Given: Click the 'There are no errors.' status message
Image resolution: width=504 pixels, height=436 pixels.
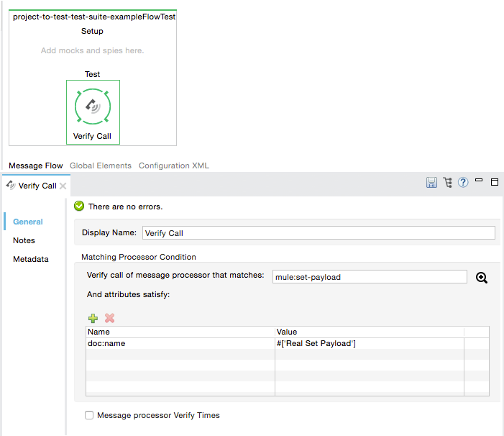Looking at the screenshot, I should [125, 206].
